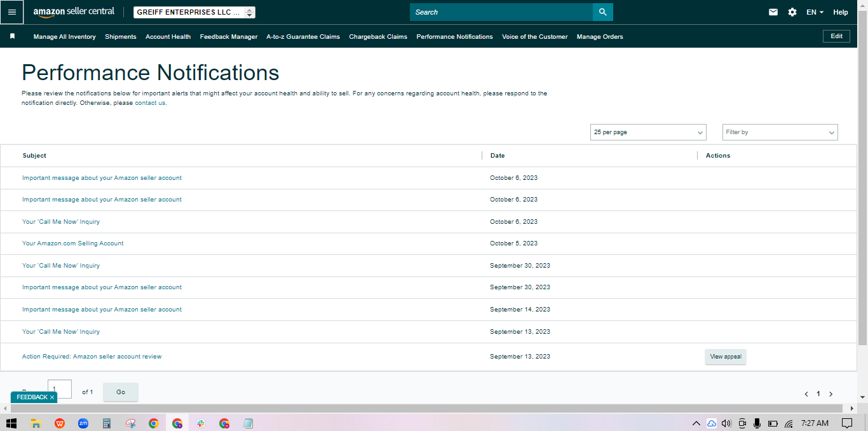
Task: Click the search magnifier button
Action: 603,12
